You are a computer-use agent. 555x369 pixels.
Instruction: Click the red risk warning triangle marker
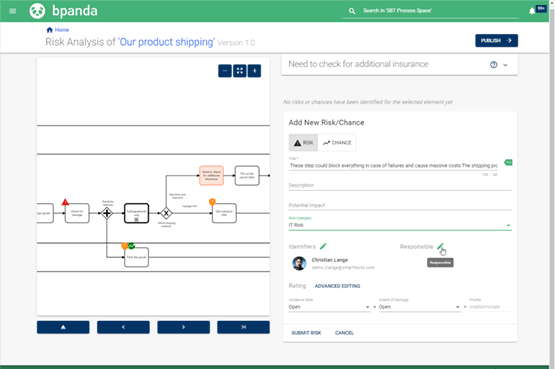point(65,202)
